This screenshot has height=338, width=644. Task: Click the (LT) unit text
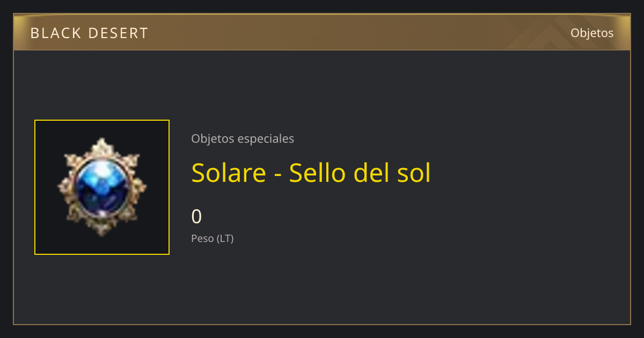(225, 239)
